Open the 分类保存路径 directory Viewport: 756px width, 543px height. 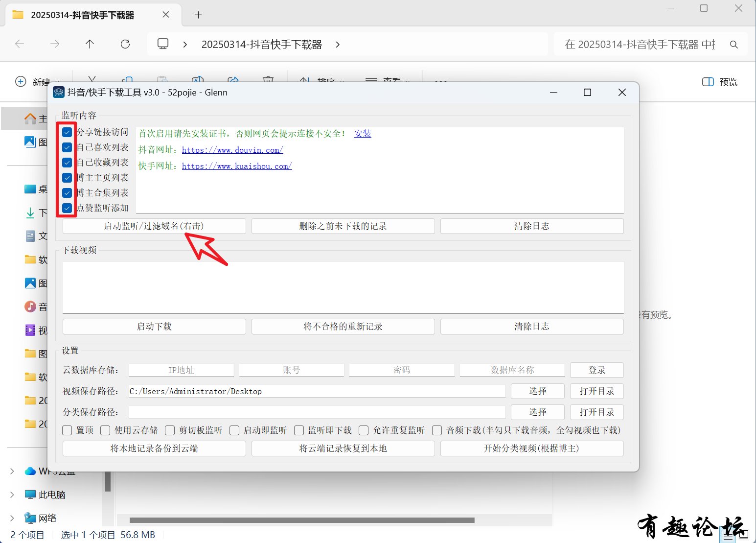tap(597, 412)
